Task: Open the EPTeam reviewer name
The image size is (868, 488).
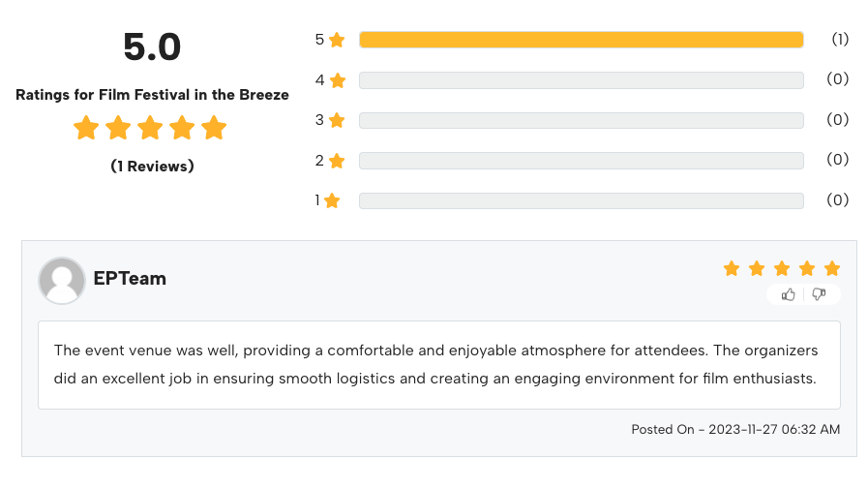Action: (x=130, y=279)
